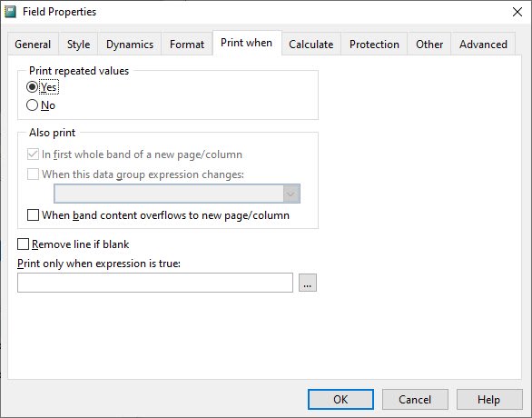Image resolution: width=532 pixels, height=418 pixels.
Task: Confirm with the OK button
Action: pos(340,399)
